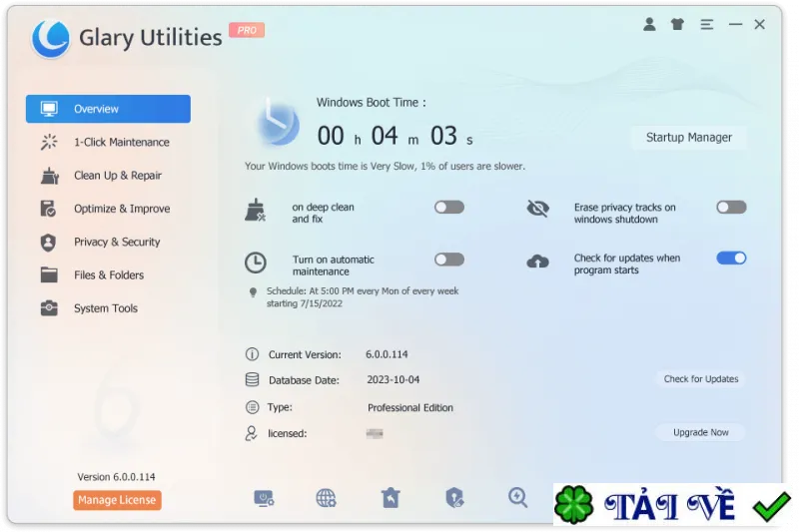Click 'Professional Edition' type text
Viewport: 799px width, 532px height.
coord(410,408)
